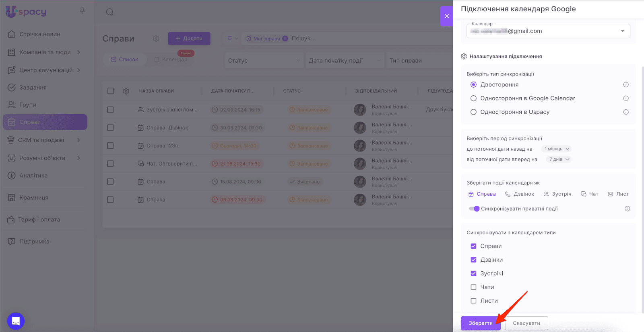Open Справи in the sidebar
Image resolution: width=644 pixels, height=332 pixels.
click(45, 122)
